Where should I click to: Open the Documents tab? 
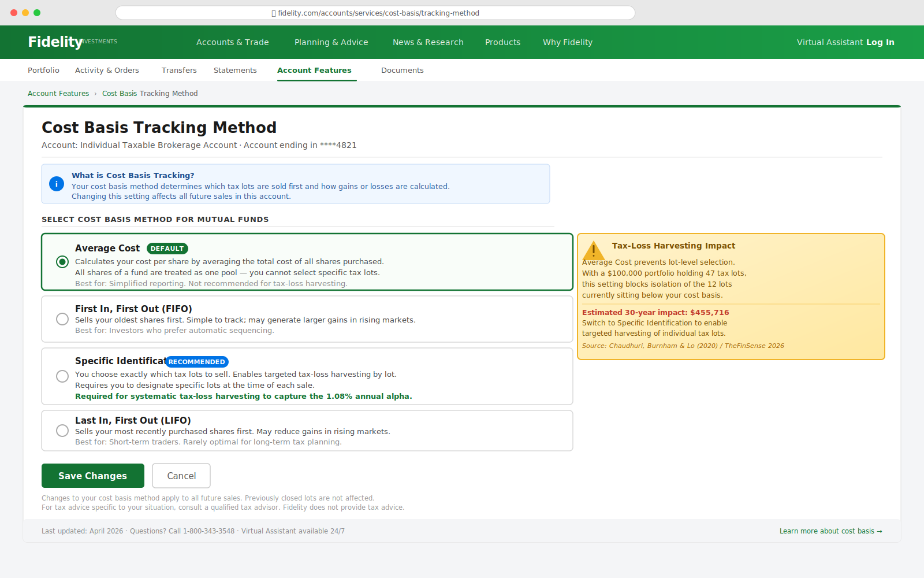point(402,70)
